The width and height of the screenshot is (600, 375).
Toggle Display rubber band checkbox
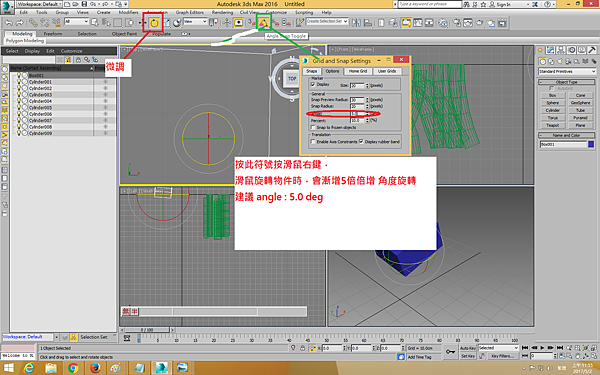361,142
